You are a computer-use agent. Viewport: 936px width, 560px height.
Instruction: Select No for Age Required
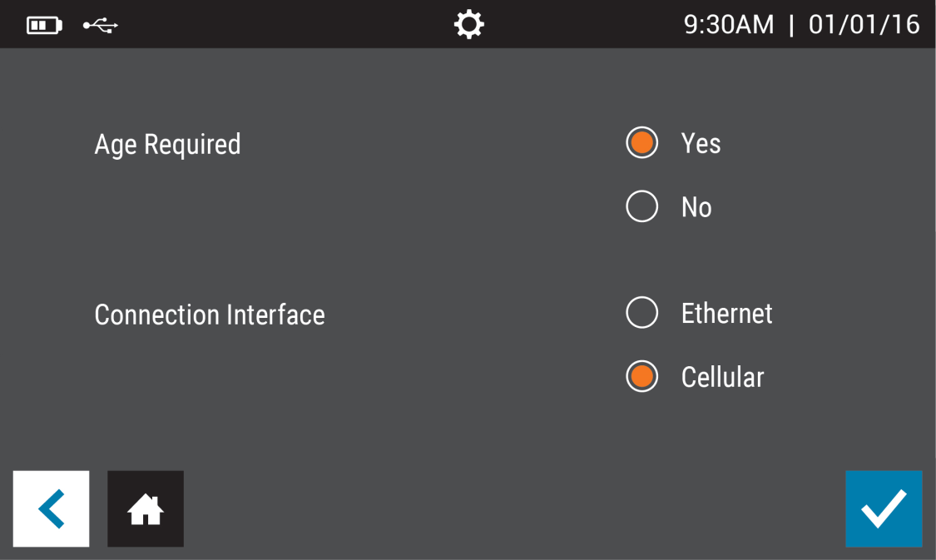[641, 206]
